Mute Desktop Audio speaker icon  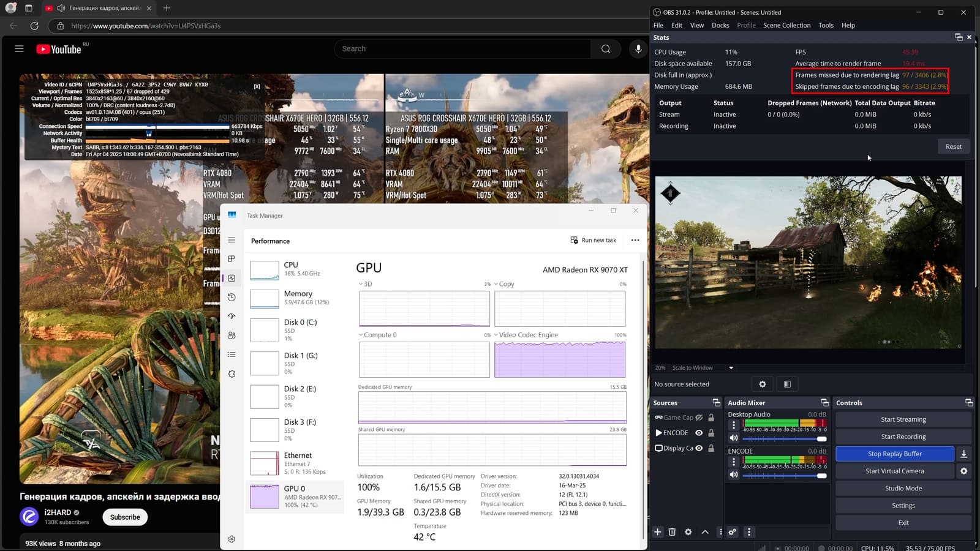point(734,438)
